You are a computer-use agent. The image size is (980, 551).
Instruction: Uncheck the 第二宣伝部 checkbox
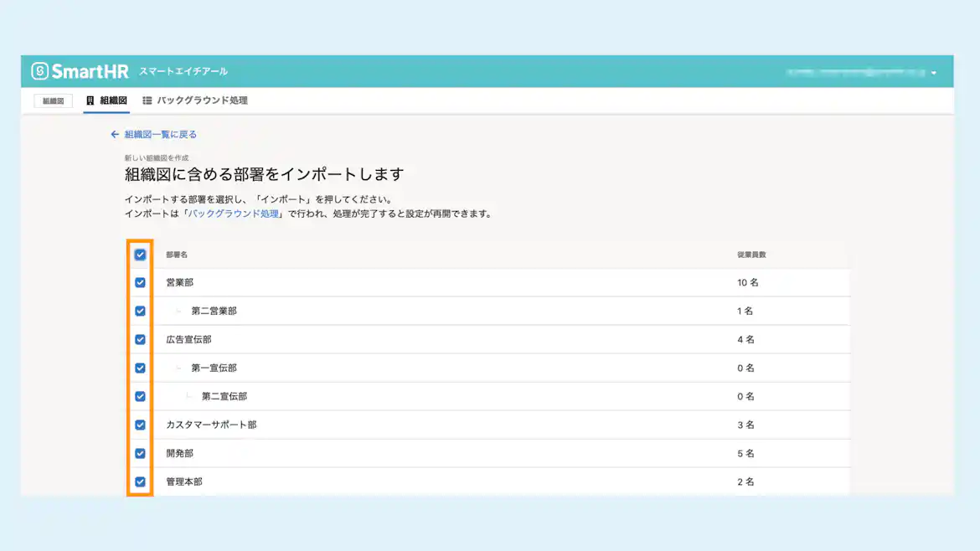point(141,396)
